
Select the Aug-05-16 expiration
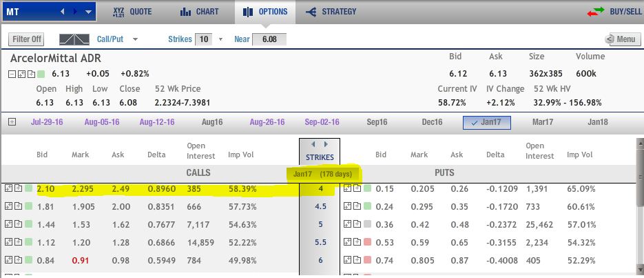(102, 122)
